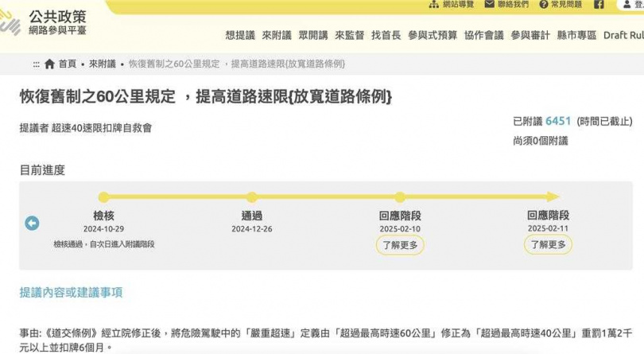Open the 找首長 menu

(x=386, y=35)
